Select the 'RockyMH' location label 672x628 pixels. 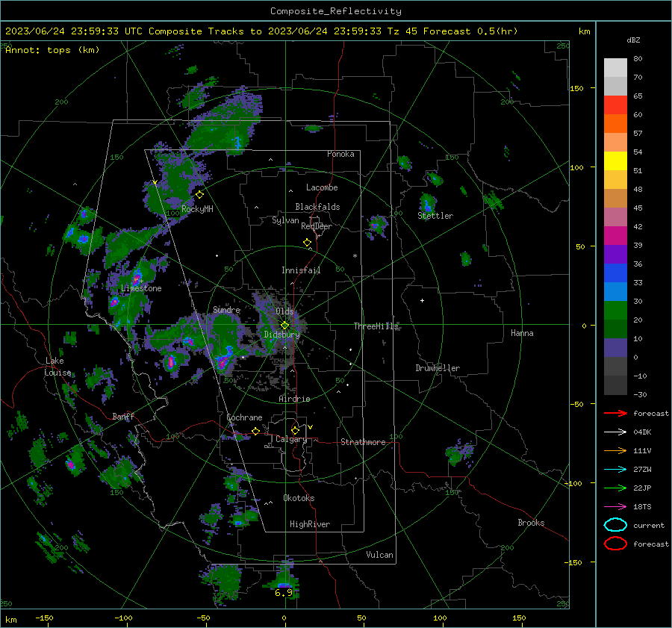click(x=197, y=209)
